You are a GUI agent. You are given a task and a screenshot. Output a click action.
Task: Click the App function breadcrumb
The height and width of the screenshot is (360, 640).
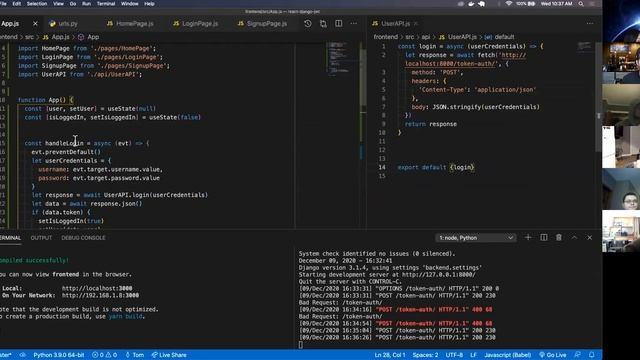click(89, 37)
